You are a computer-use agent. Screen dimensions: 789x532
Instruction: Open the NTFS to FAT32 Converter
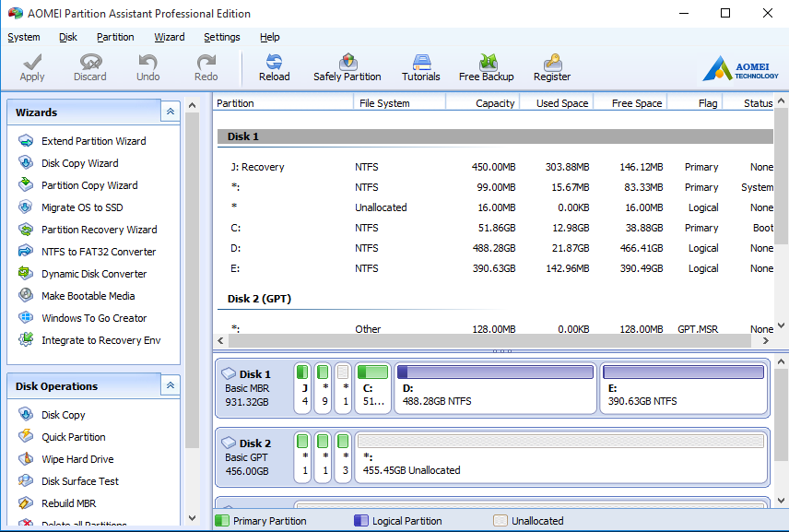98,252
